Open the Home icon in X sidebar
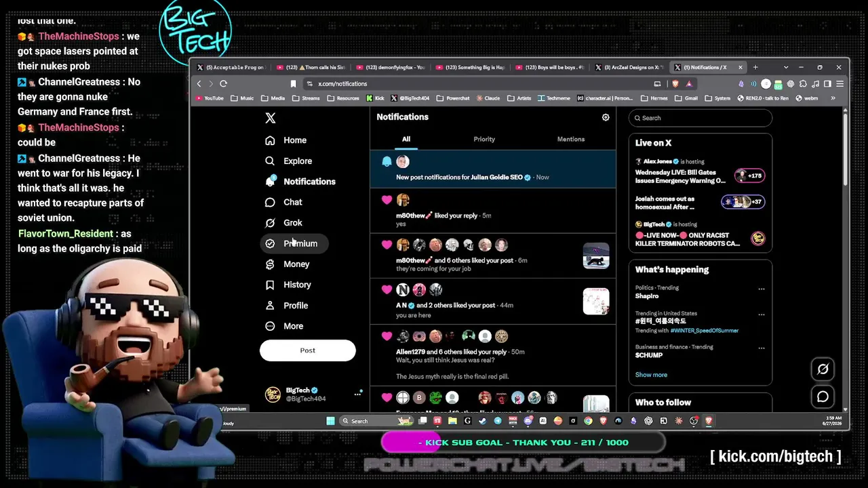 (x=270, y=140)
